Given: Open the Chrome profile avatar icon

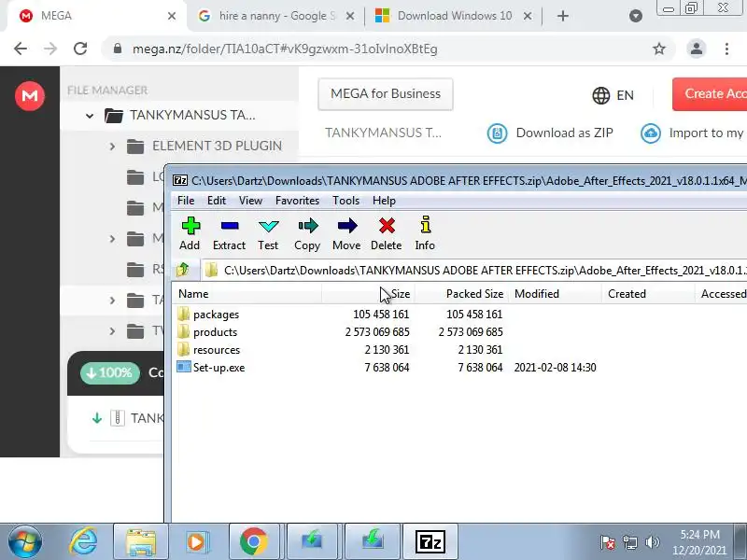Looking at the screenshot, I should click(696, 49).
